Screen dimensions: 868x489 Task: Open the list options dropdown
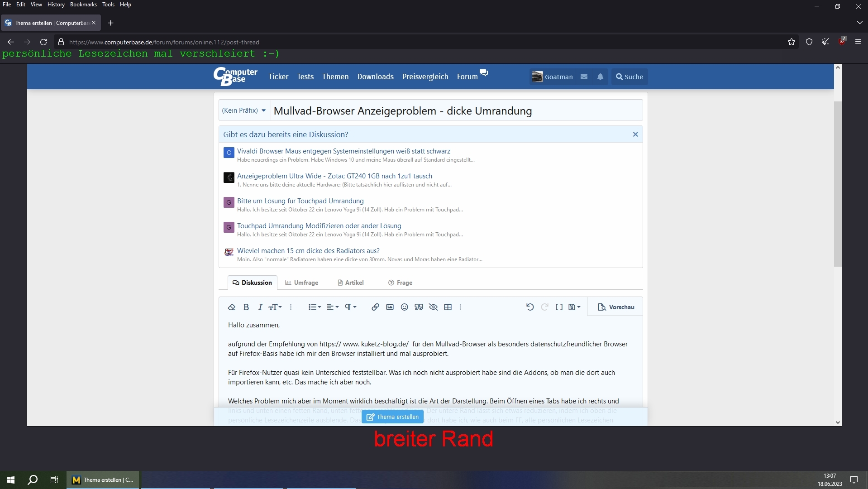(x=315, y=307)
